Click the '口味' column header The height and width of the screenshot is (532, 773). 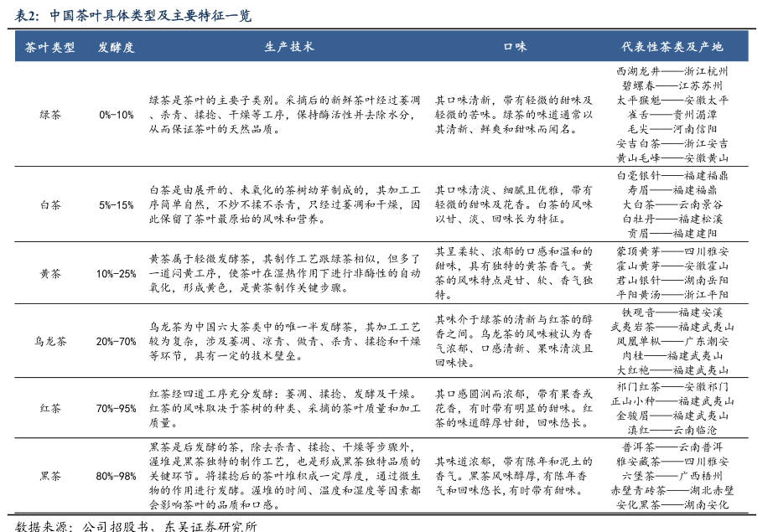tap(514, 48)
